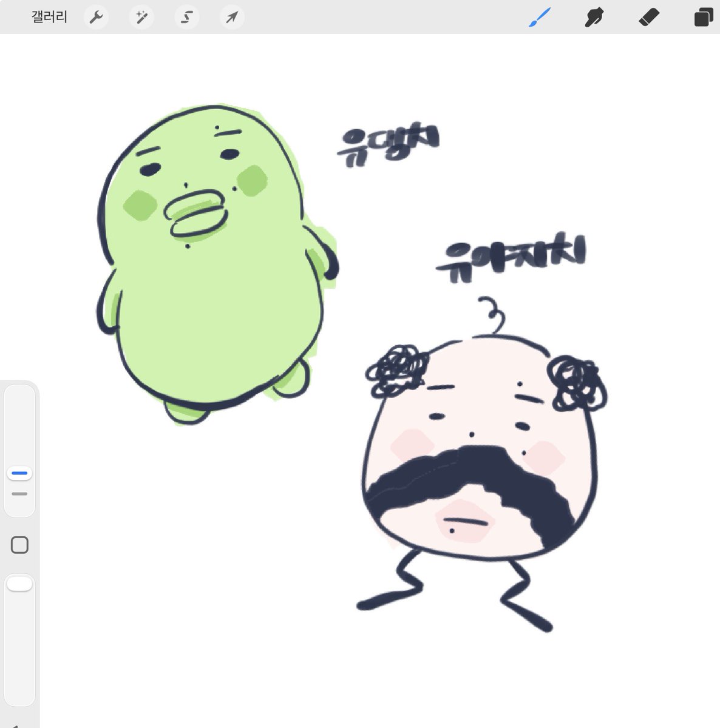Toggle the brush tool active state
The image size is (720, 728).
tap(540, 17)
